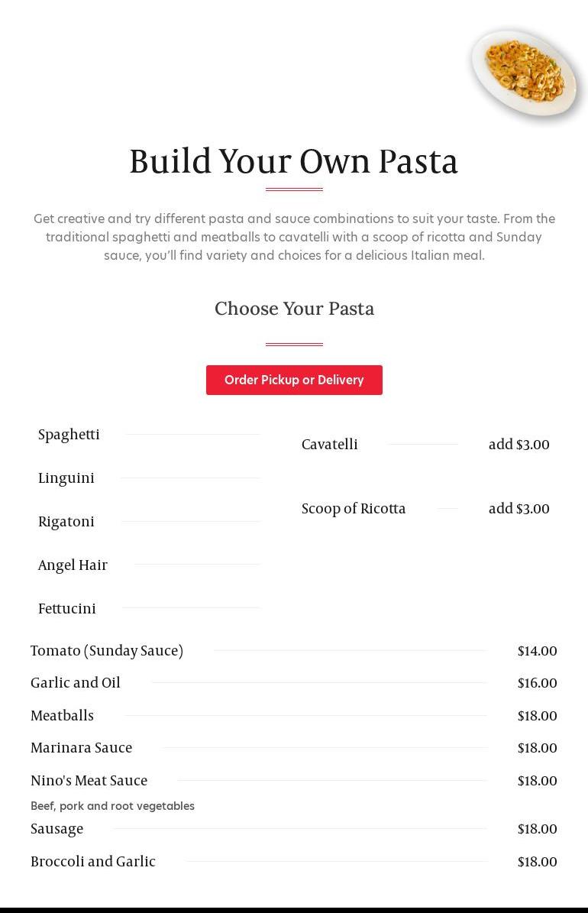Click the Choose Your Pasta subheading
588x913 pixels.
point(294,309)
